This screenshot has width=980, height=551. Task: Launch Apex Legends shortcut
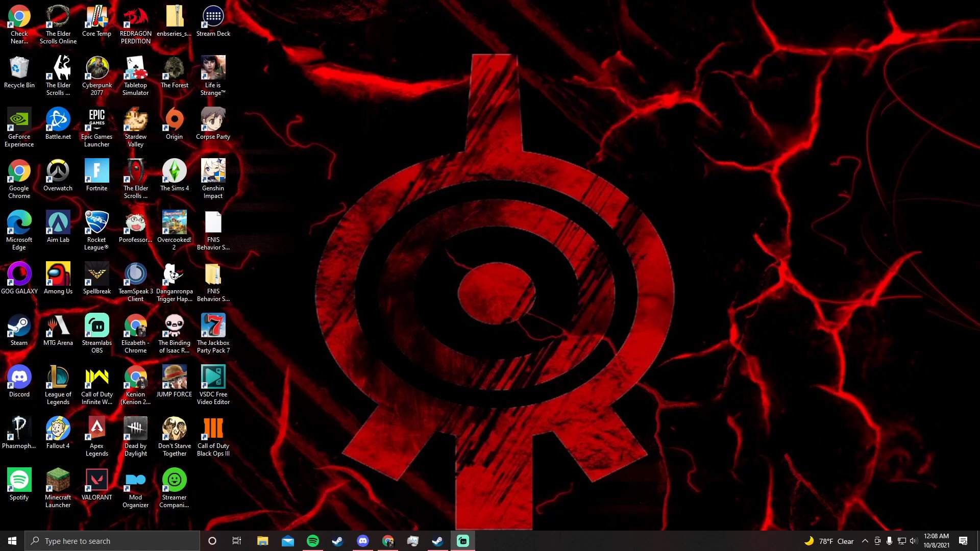coord(97,437)
